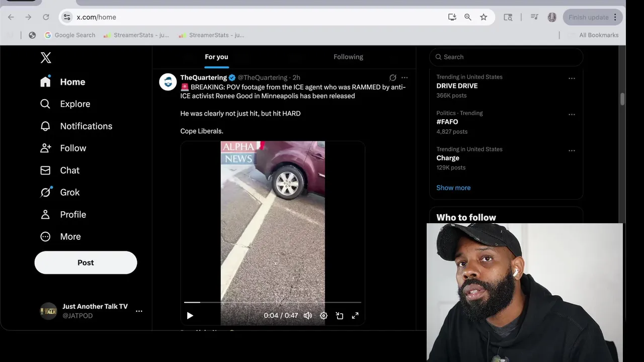Click the video time 0:04 / 0:47

pyautogui.click(x=281, y=316)
